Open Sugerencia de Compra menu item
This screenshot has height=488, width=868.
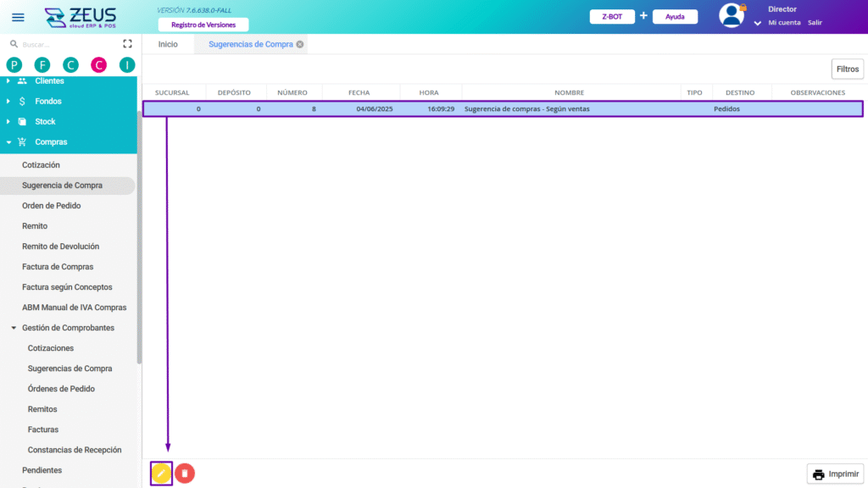[x=62, y=186]
